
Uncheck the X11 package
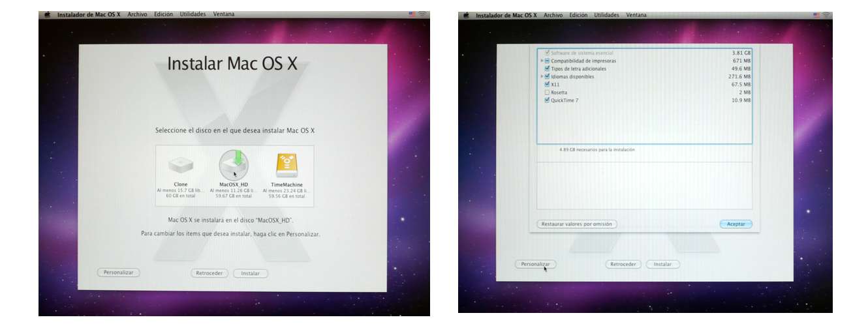547,84
